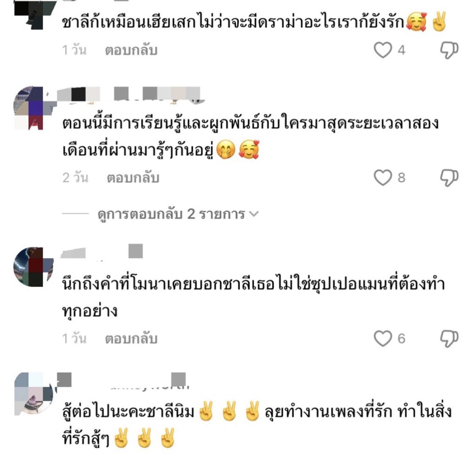
Task: Like the comment with 4 likes
Action: (x=383, y=50)
